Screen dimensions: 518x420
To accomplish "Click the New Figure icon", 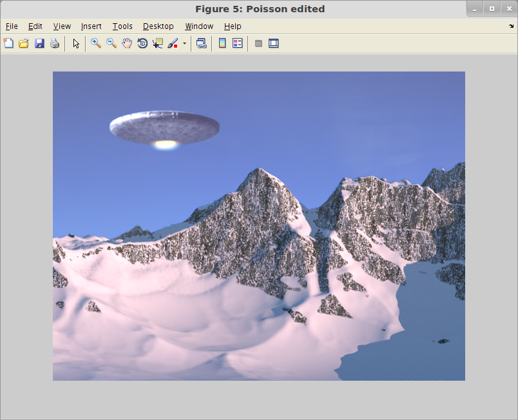I will (x=8, y=43).
